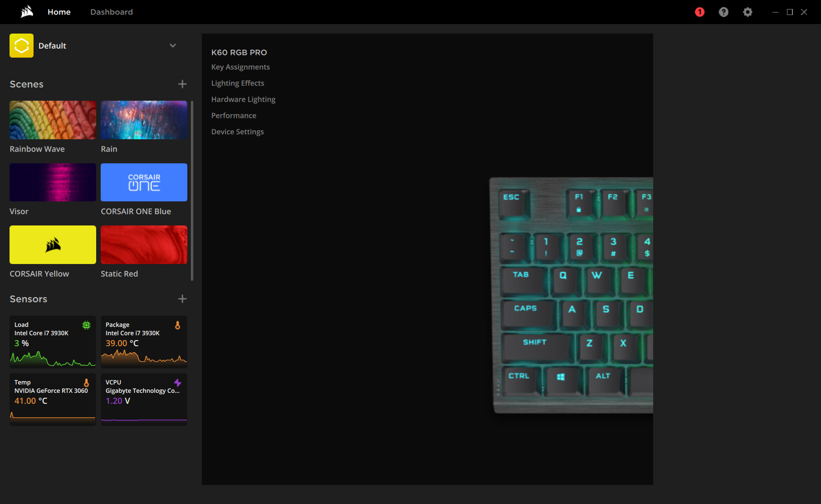Image resolution: width=821 pixels, height=504 pixels.
Task: Open the NVIDIA GeForce RTX 3060 Temp card
Action: pos(53,399)
